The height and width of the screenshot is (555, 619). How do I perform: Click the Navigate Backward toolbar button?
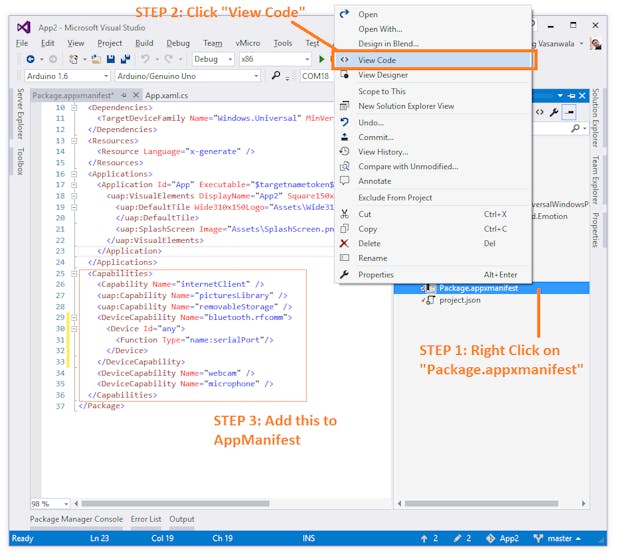[31, 59]
